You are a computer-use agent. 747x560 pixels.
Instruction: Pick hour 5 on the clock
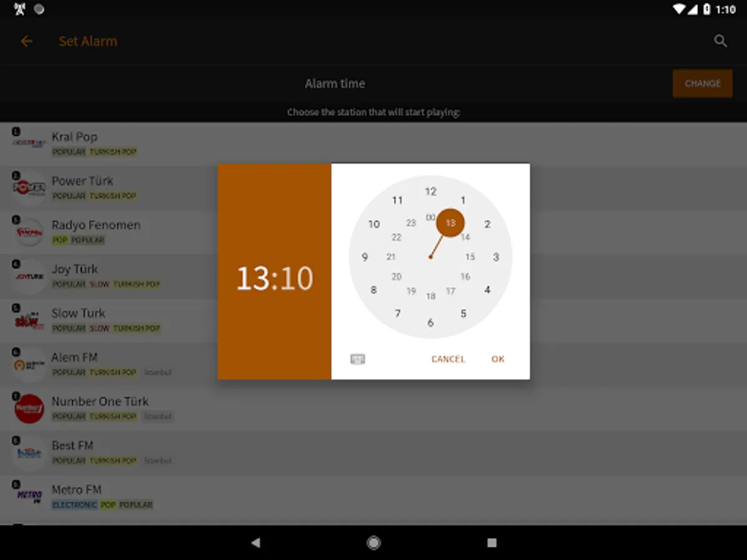tap(463, 314)
